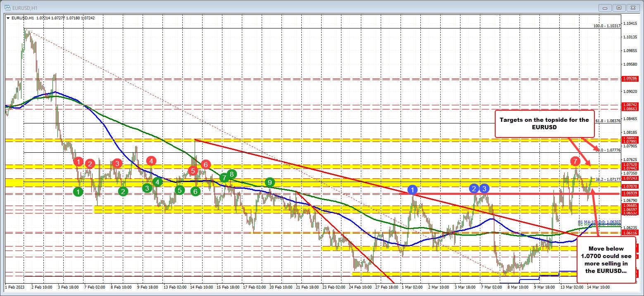644x296 pixels.
Task: Select the Fibonacci label 100.0 - 1.10317
Action: [607, 26]
